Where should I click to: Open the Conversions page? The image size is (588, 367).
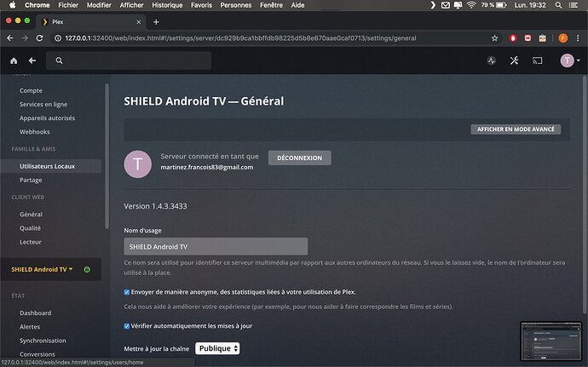[37, 354]
